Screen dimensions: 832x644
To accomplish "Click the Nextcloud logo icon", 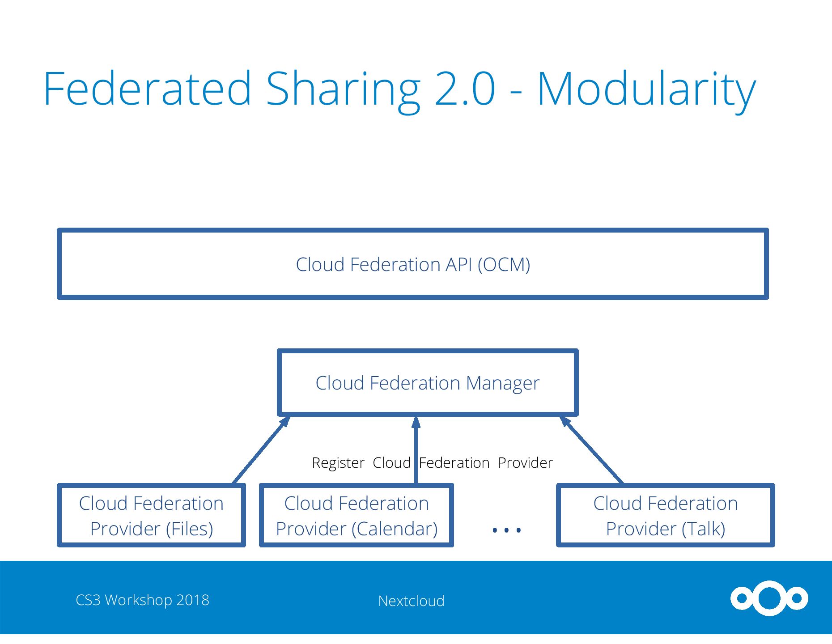I will [769, 598].
